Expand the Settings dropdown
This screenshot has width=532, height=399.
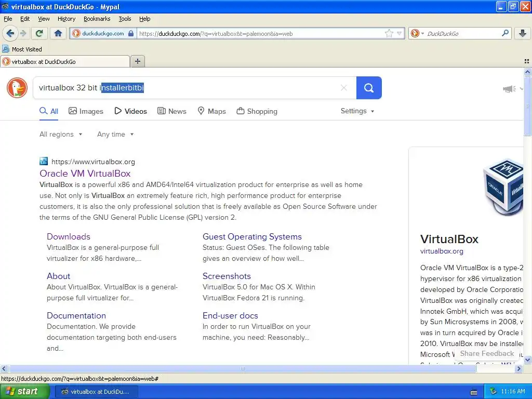coord(357,111)
